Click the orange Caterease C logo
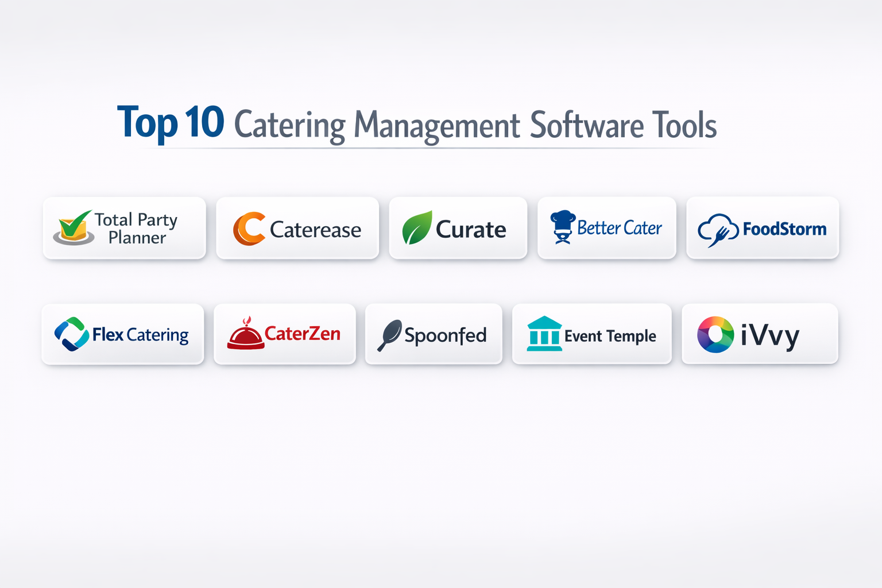This screenshot has width=882, height=588. pos(249,229)
